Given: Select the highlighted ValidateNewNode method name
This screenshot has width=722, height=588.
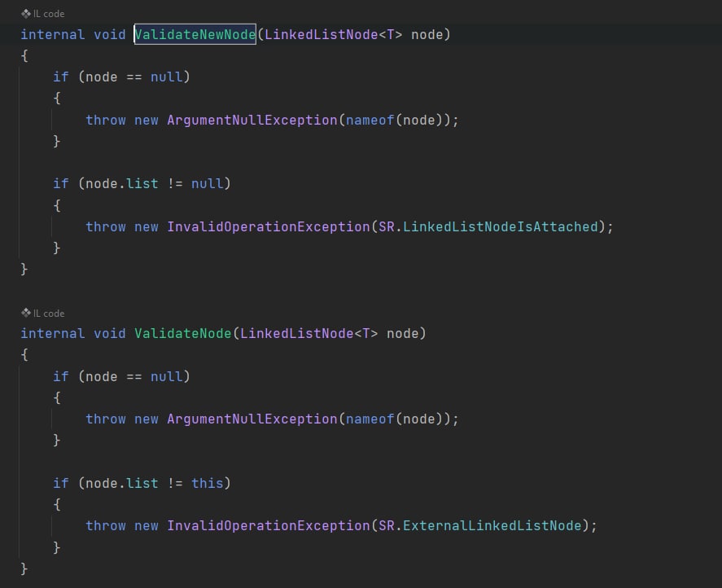Looking at the screenshot, I should [x=195, y=34].
